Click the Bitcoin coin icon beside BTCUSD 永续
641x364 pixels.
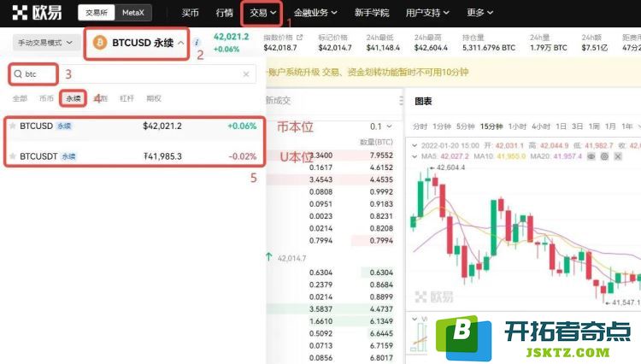[x=100, y=43]
